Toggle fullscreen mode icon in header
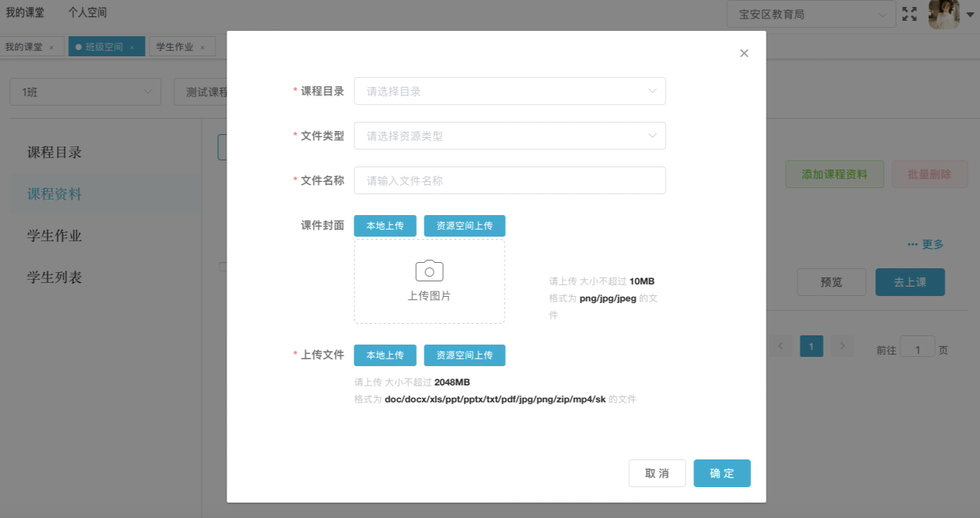Screen dimensions: 980x518 [909, 14]
